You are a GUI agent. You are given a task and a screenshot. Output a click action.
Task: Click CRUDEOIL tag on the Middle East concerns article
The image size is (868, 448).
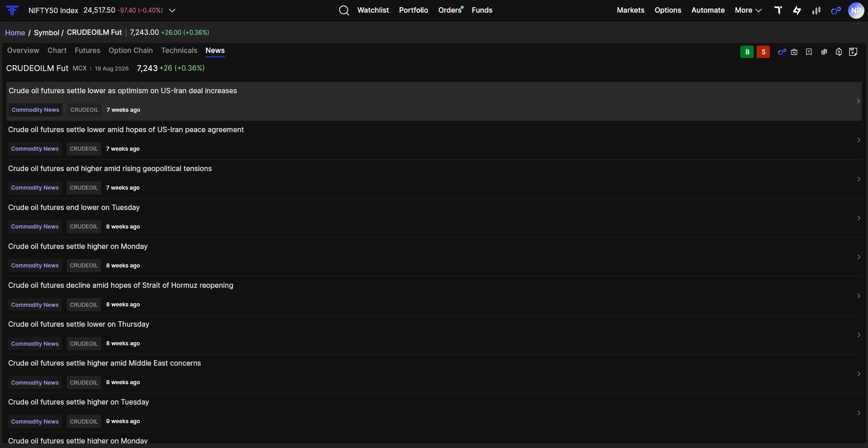84,383
